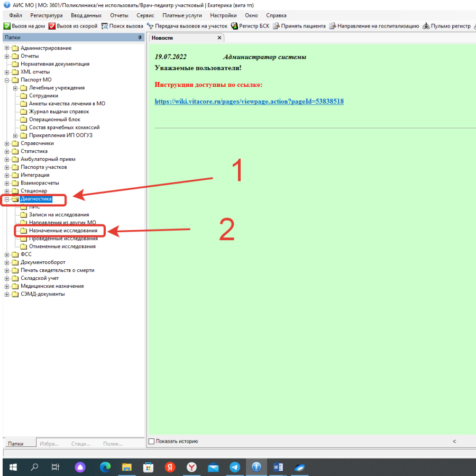Expand the XML отчеты folder
The width and height of the screenshot is (476, 476).
[x=7, y=72]
